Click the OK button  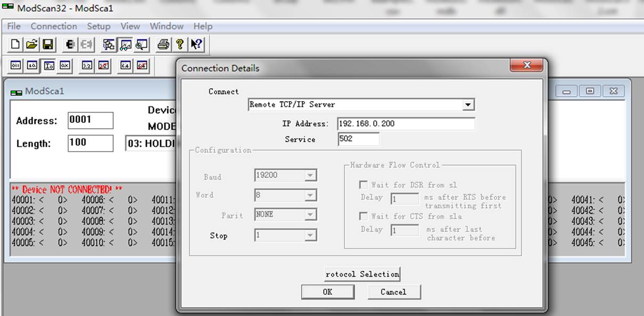click(x=328, y=292)
